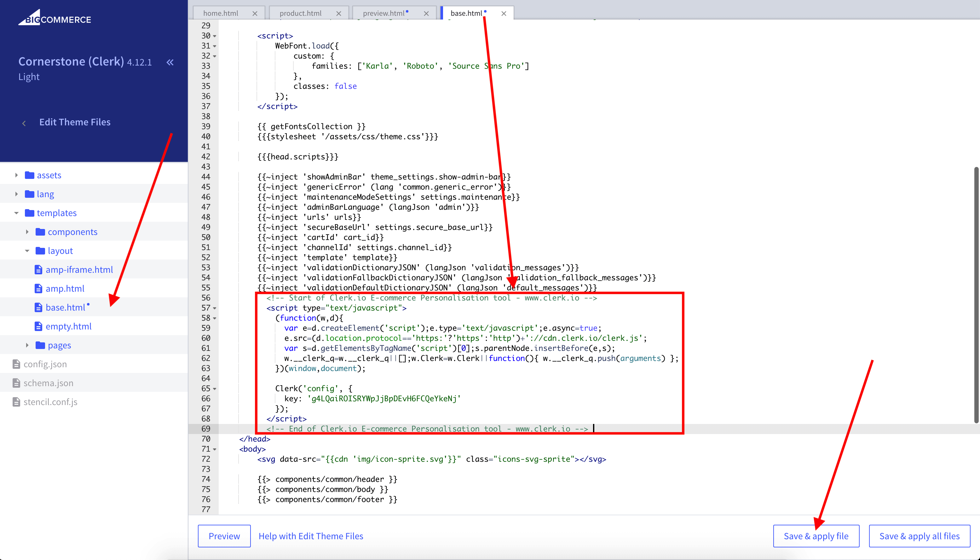Expand the assets folder
Screen dimensions: 980x560
click(x=16, y=174)
